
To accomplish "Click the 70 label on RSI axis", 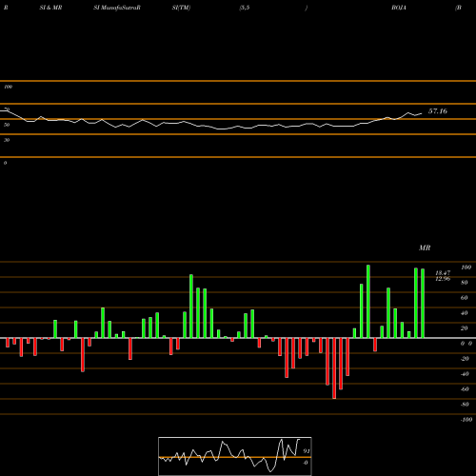I will pos(7,109).
